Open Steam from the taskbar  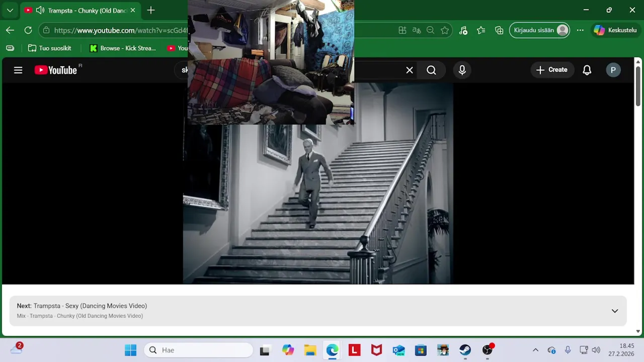point(465,350)
